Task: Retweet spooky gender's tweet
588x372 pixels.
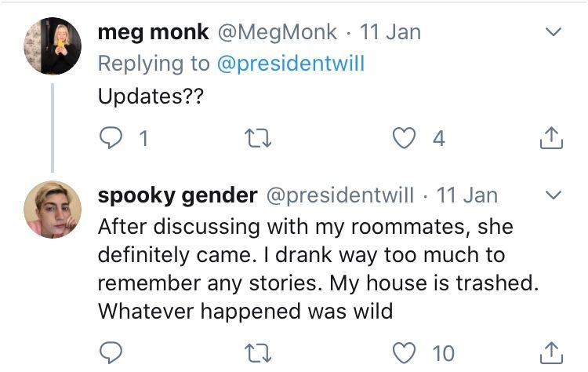Action: (x=258, y=353)
